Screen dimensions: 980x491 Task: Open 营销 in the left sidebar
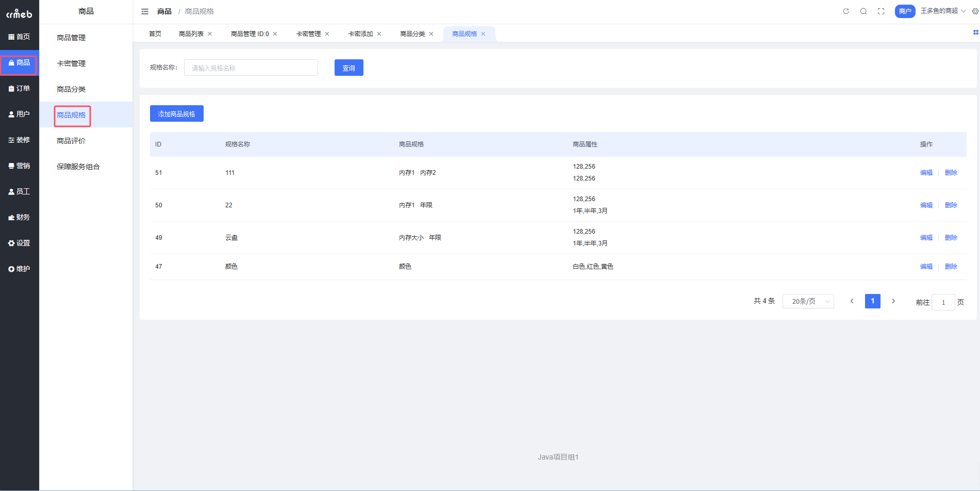tap(19, 166)
